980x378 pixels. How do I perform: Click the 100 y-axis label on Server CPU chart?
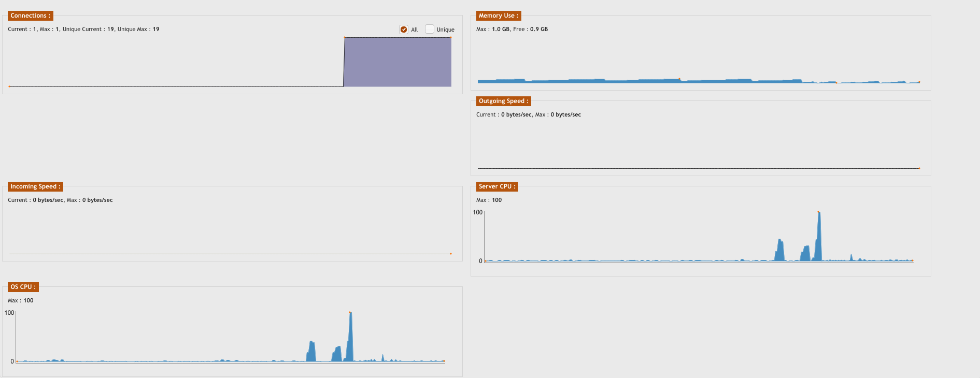(477, 212)
